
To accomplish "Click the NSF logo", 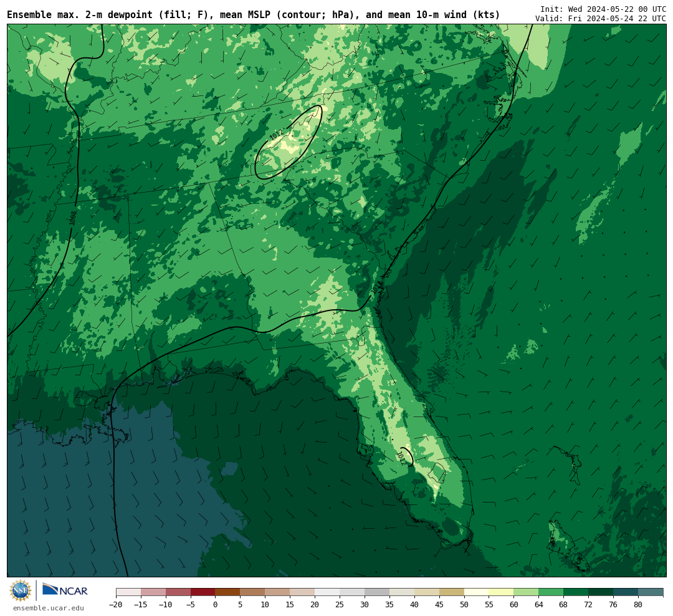I will (x=20, y=590).
